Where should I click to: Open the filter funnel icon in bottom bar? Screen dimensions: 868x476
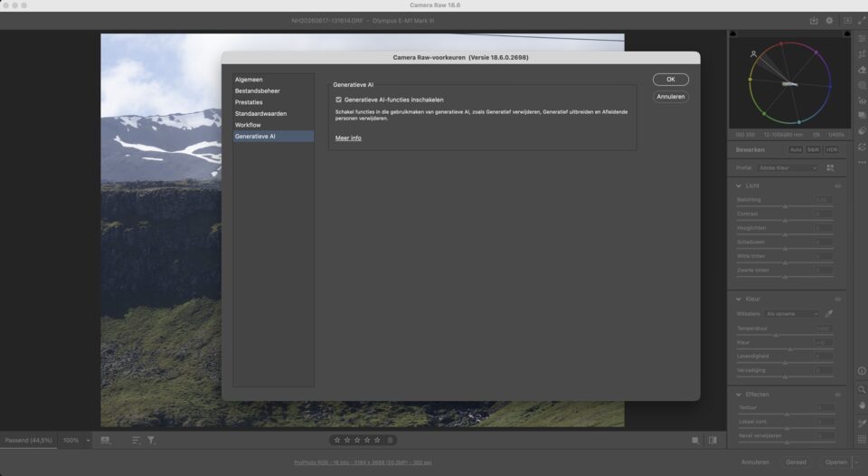point(151,441)
